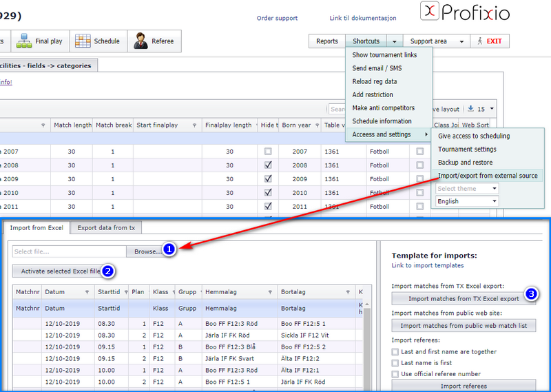551x392 pixels.
Task: Select Import/export from external source
Action: (488, 176)
